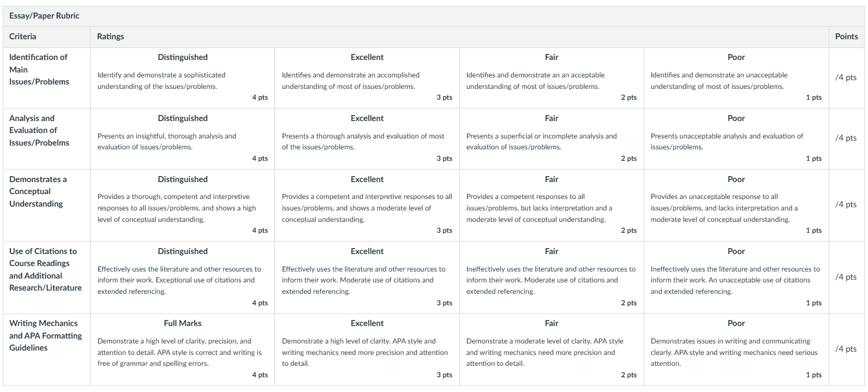Select Poor for Use of Citations criterion

736,277
